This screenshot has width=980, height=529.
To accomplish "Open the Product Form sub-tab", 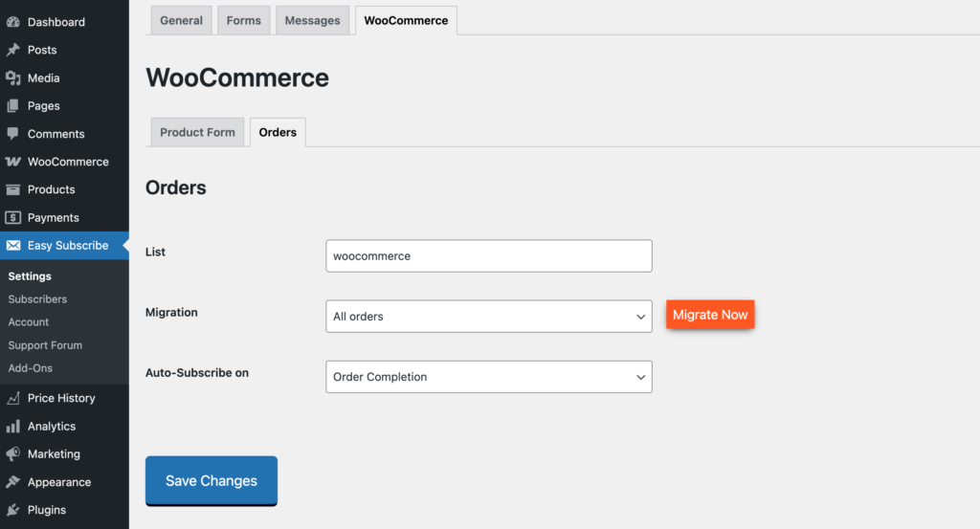I will pos(197,133).
